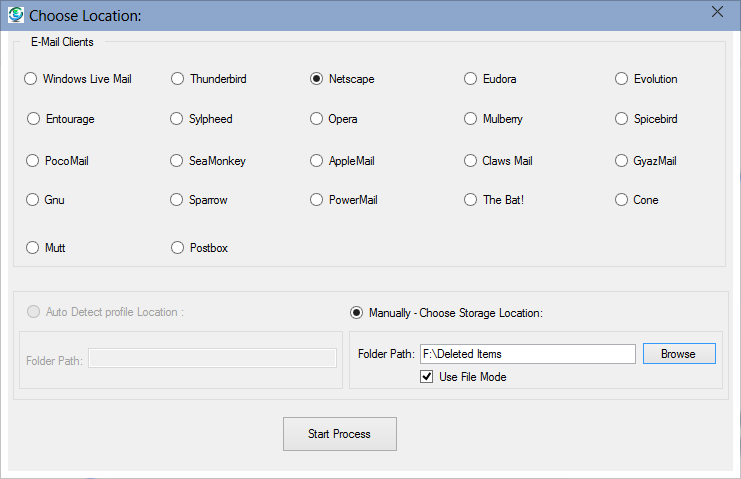Select the Mutt email client option
This screenshot has width=741, height=479.
pos(31,248)
